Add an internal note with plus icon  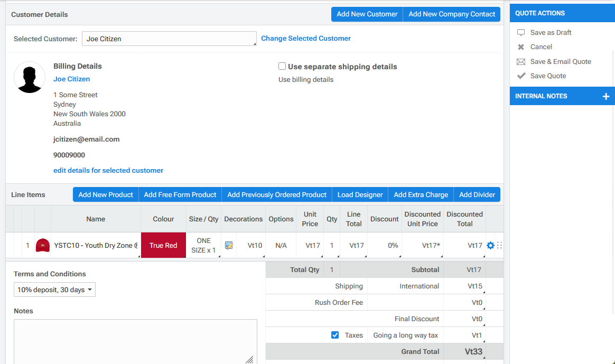coord(605,96)
